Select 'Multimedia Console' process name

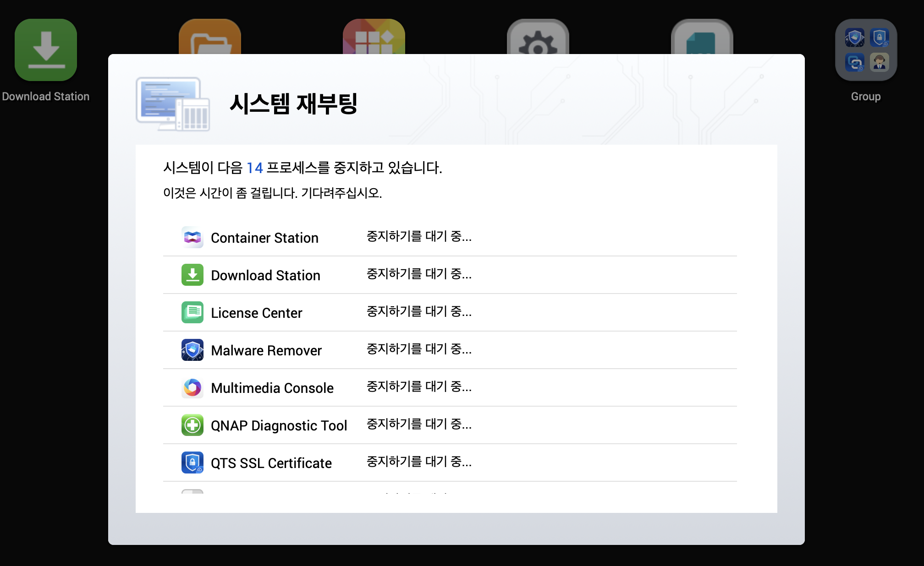pos(272,388)
